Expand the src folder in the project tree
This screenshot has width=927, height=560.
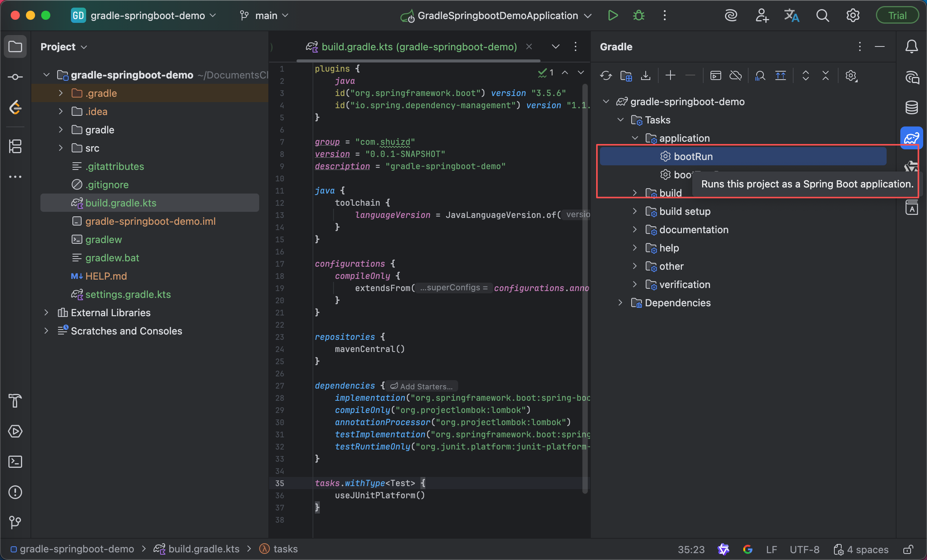point(61,148)
